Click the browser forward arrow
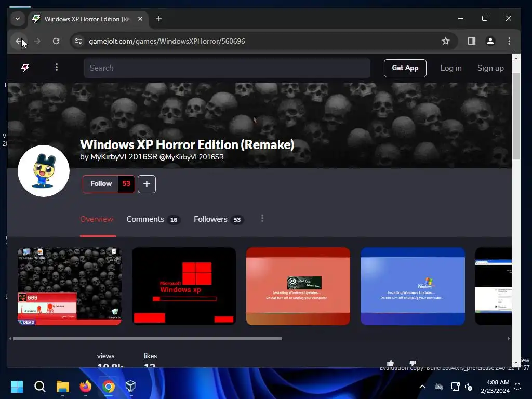 pyautogui.click(x=37, y=41)
